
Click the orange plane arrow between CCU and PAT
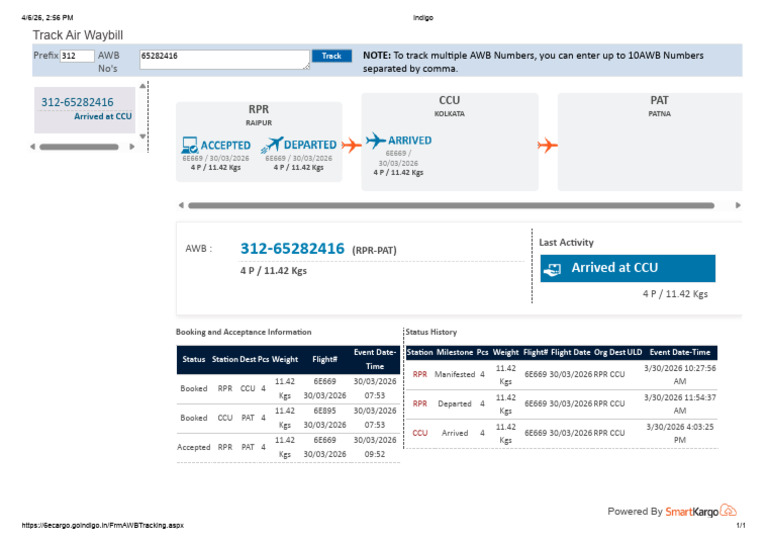click(547, 145)
